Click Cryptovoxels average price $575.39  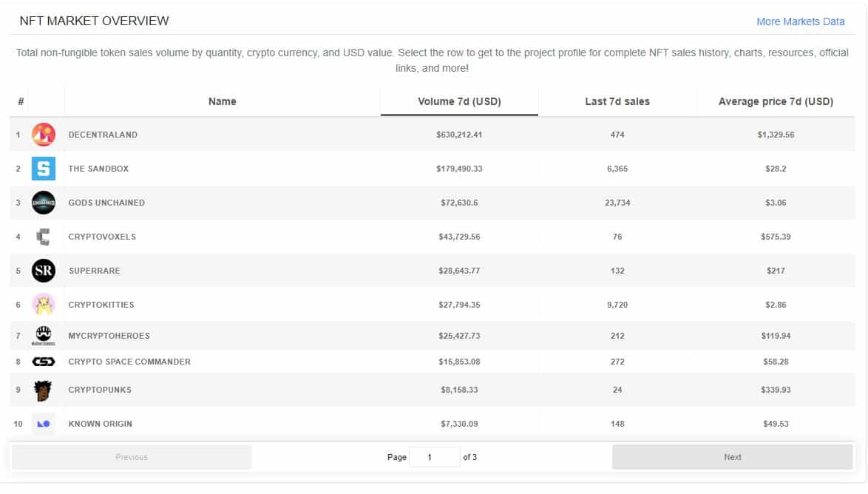point(776,237)
